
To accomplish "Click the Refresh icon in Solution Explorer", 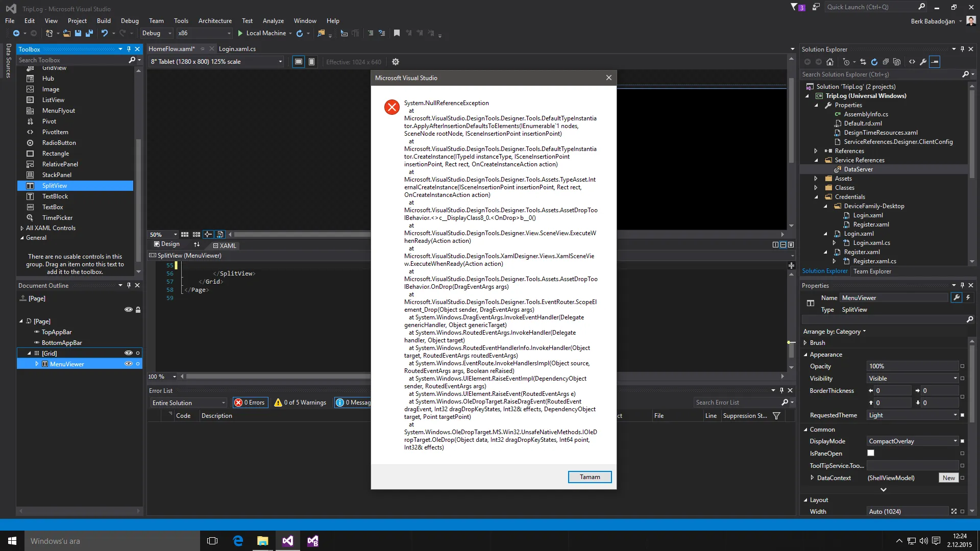I will point(874,62).
